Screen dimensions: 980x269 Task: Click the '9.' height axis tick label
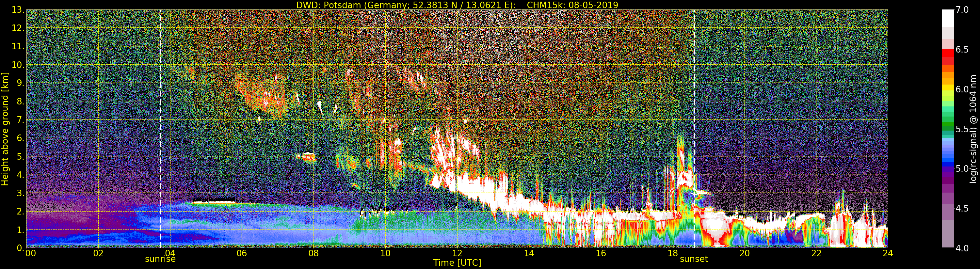tap(21, 83)
